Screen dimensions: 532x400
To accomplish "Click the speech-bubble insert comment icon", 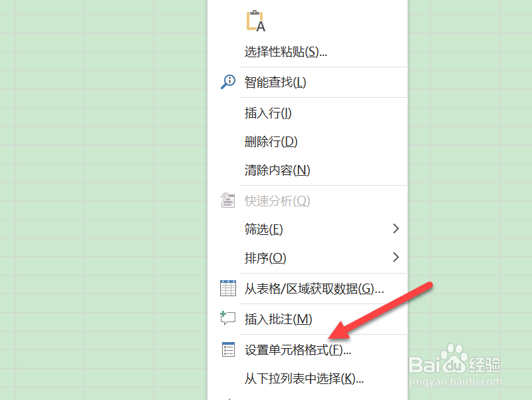I will click(x=227, y=318).
